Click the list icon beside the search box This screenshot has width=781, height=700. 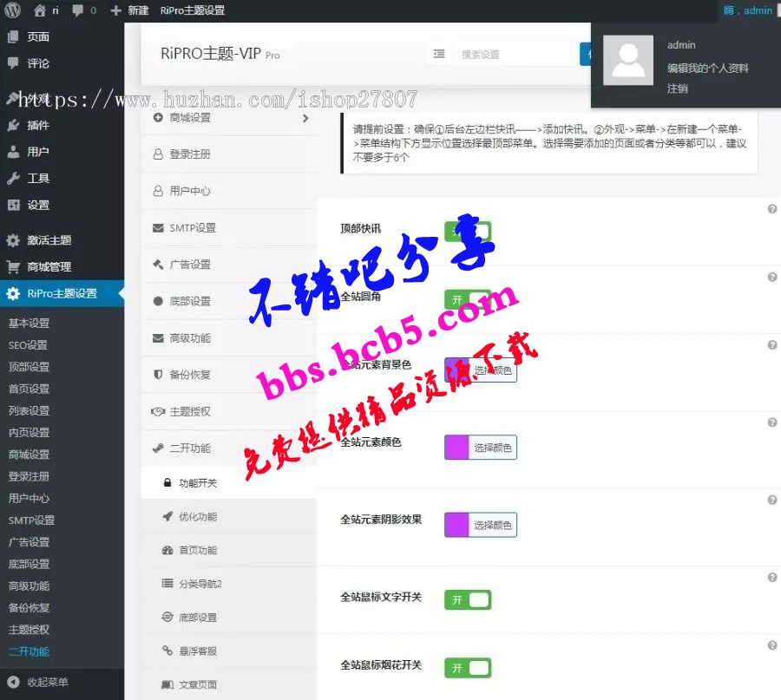point(439,54)
